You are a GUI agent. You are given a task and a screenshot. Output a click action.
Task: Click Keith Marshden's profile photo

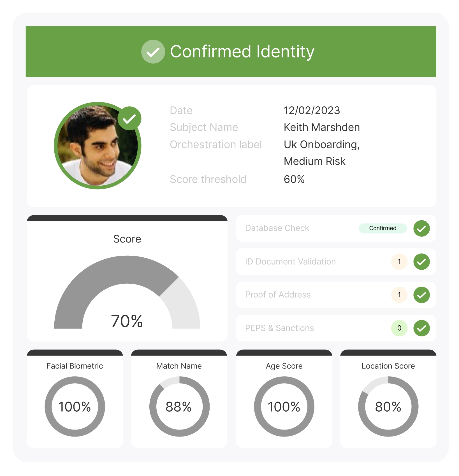click(98, 146)
